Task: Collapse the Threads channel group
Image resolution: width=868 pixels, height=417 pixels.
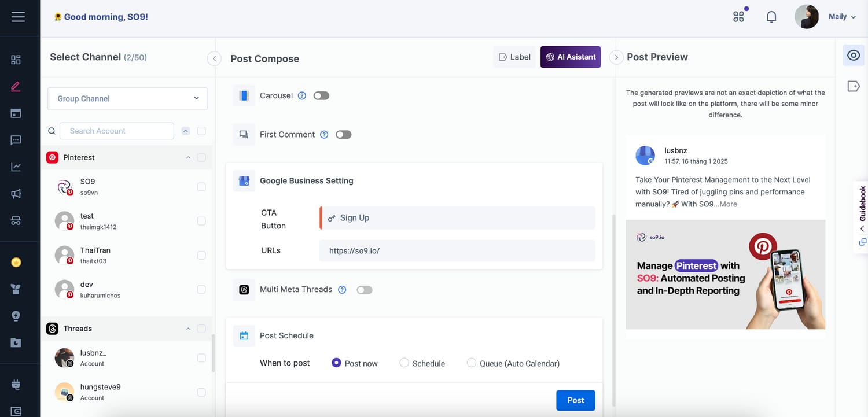Action: pos(188,329)
